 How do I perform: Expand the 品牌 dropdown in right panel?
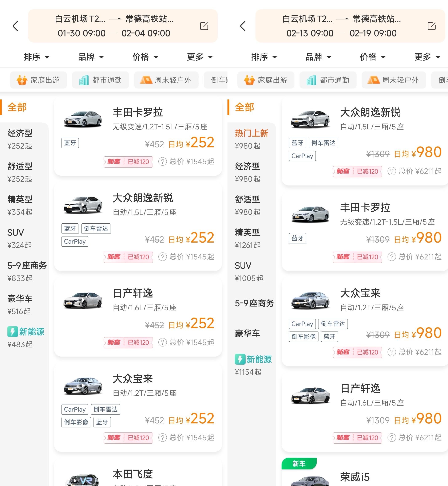[x=318, y=57]
